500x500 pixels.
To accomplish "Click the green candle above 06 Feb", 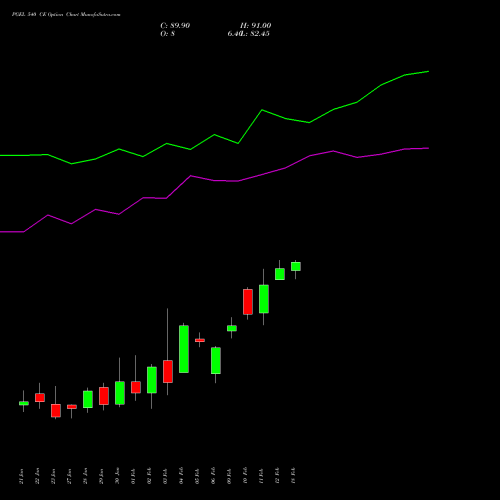I will 216,361.
